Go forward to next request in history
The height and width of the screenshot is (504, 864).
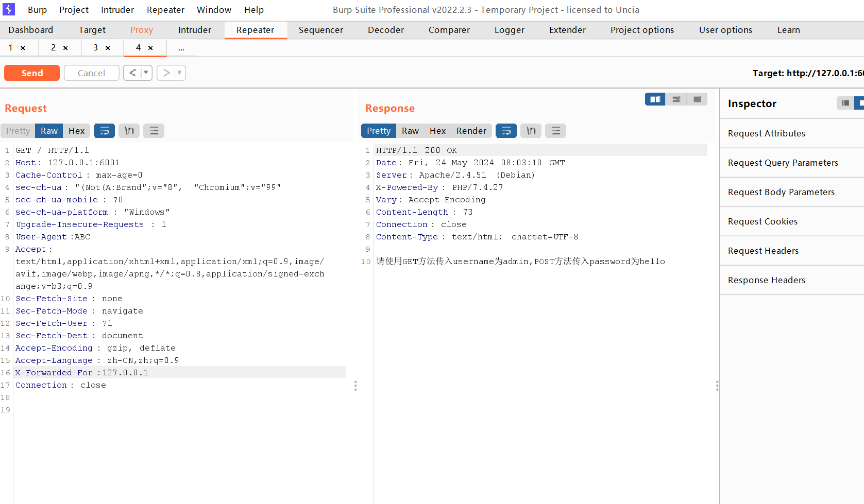166,73
